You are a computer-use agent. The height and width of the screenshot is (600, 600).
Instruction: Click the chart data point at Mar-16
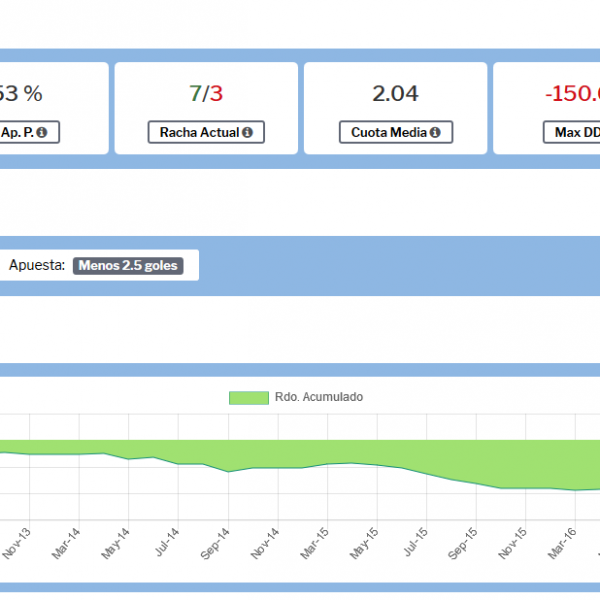pyautogui.click(x=575, y=490)
